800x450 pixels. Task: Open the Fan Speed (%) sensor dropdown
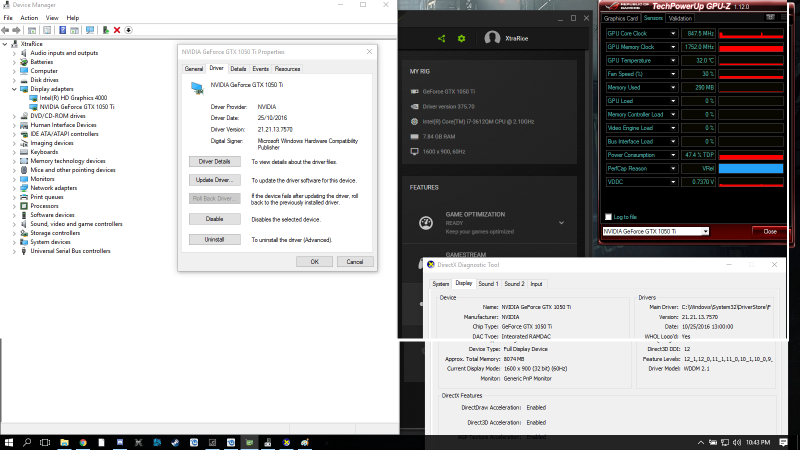tap(673, 74)
